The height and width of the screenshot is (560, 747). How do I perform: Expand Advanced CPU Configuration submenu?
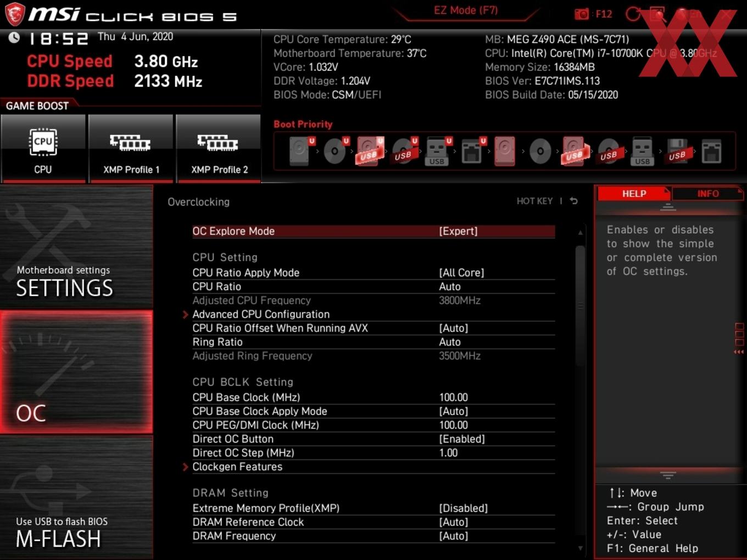point(261,314)
